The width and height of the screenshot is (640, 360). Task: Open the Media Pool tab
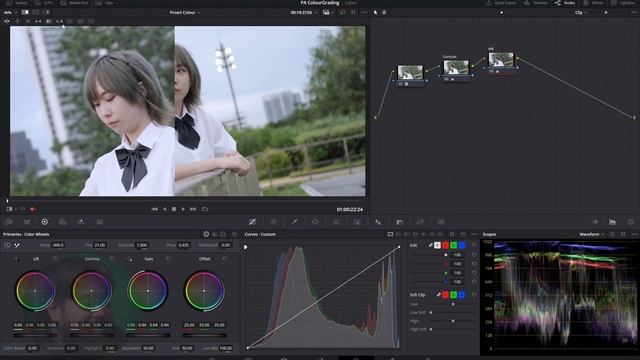tap(74, 3)
